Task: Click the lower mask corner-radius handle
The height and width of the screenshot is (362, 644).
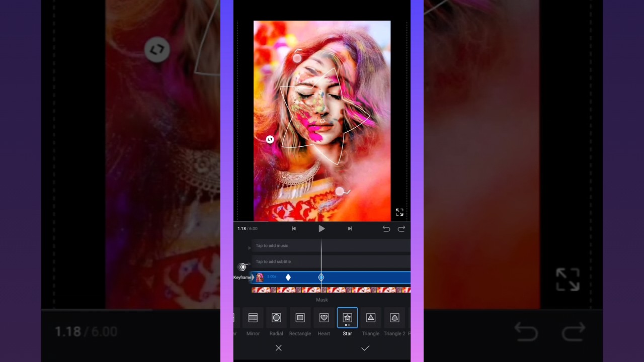Action: point(340,192)
